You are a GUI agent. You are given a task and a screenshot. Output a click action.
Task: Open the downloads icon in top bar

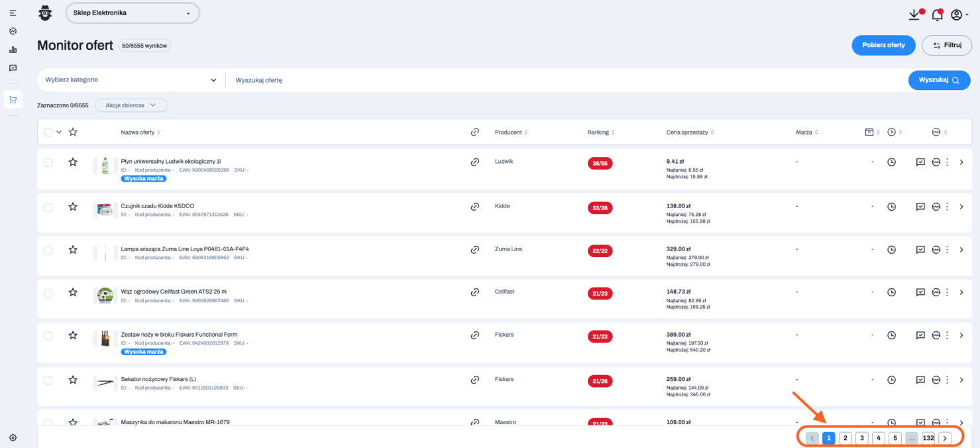point(914,15)
